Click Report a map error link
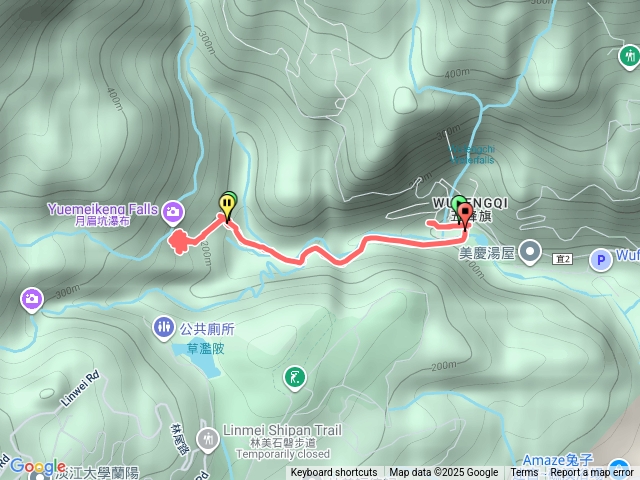 coord(591,473)
